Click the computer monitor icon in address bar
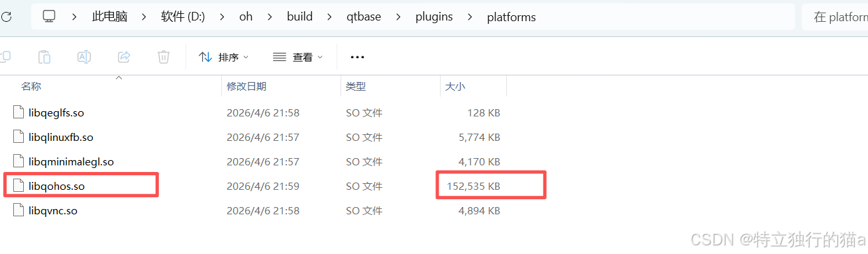868x254 pixels. click(50, 17)
